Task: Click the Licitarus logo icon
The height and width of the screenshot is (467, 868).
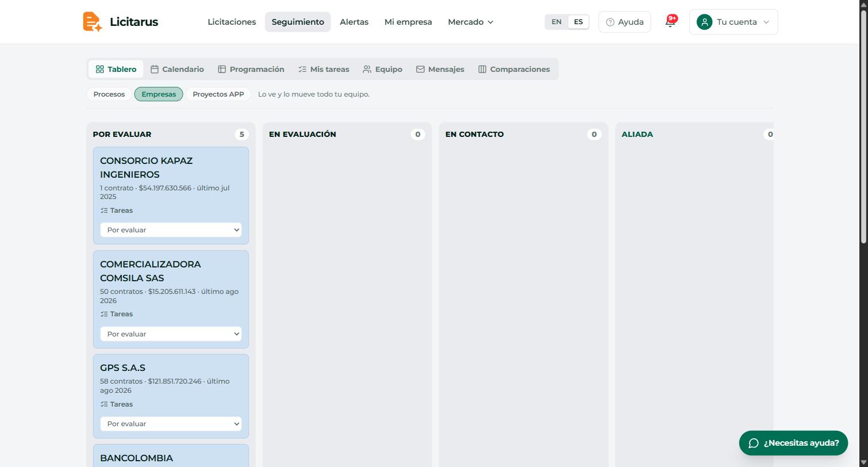Action: [92, 22]
